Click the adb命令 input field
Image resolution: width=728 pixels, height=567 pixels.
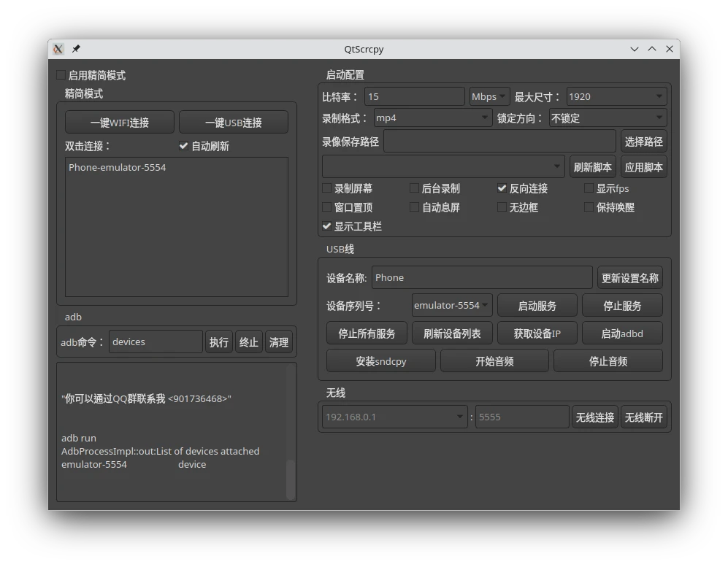[155, 341]
